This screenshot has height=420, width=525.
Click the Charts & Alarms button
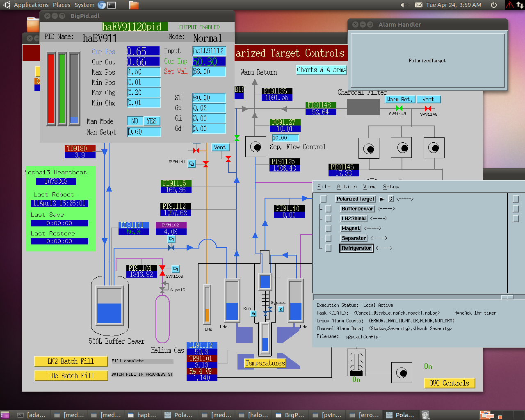[322, 70]
